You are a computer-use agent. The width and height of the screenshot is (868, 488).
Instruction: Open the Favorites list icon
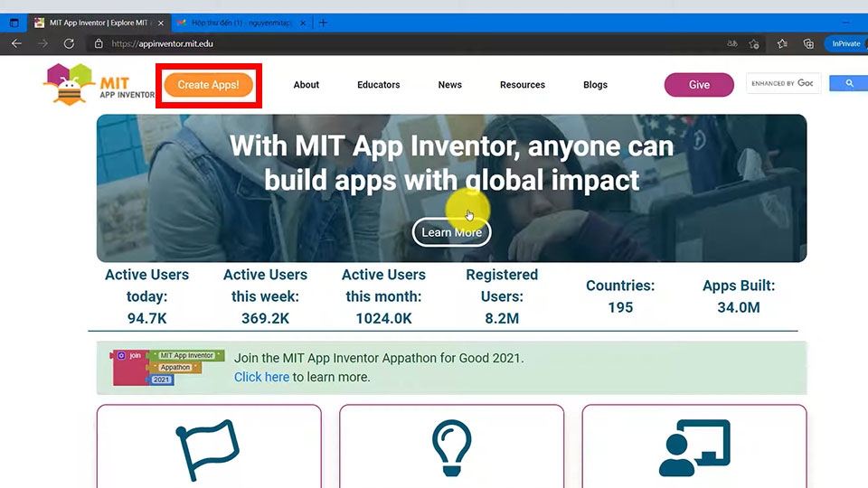pos(782,43)
